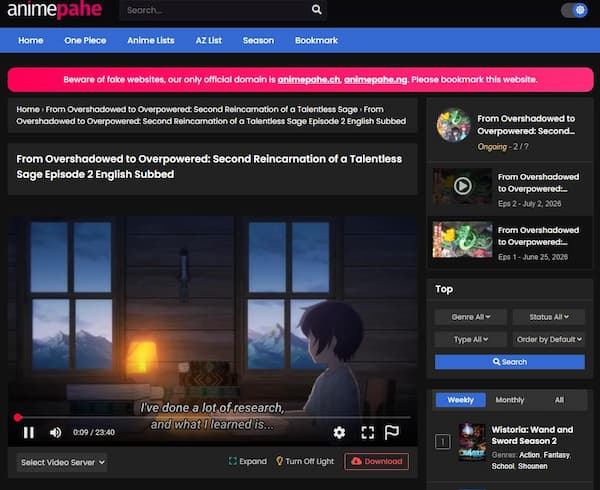
Task: Select the Weekly tab
Action: (x=461, y=400)
